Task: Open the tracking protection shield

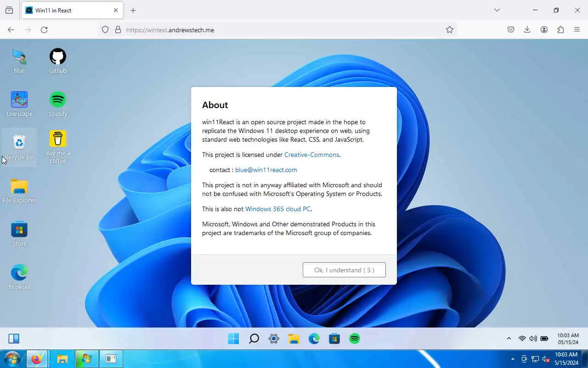Action: click(x=105, y=29)
